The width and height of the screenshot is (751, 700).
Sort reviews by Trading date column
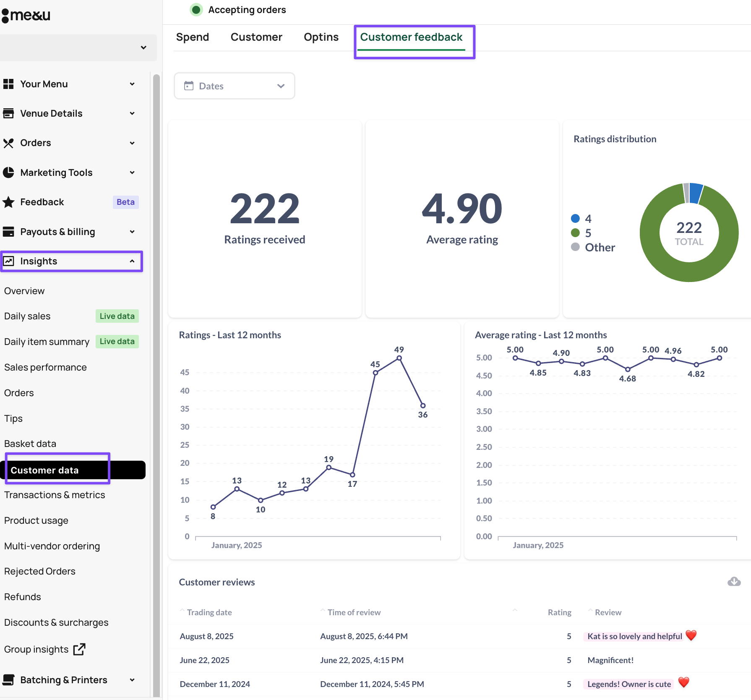tap(209, 612)
